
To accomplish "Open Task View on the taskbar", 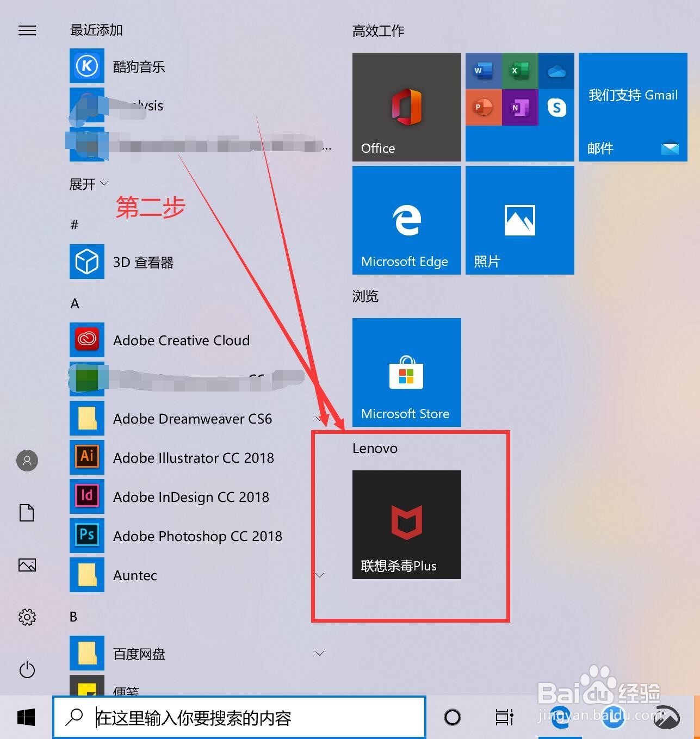I will [x=504, y=717].
